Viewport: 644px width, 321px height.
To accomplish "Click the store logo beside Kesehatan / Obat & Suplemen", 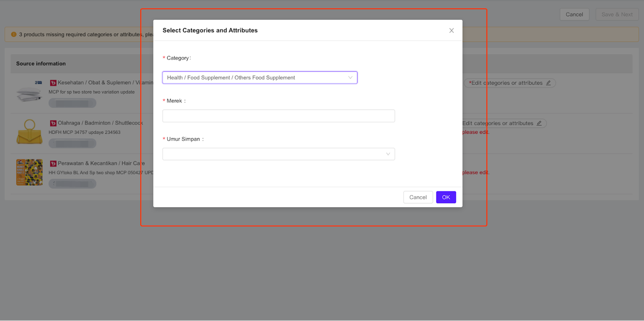I will (53, 83).
